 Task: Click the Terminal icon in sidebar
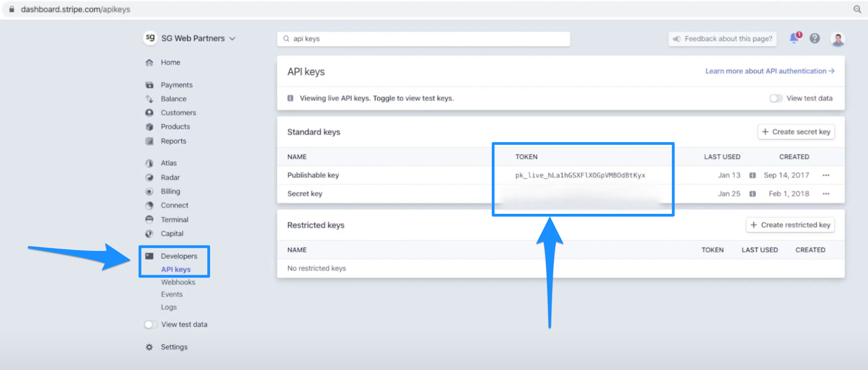[x=149, y=219]
